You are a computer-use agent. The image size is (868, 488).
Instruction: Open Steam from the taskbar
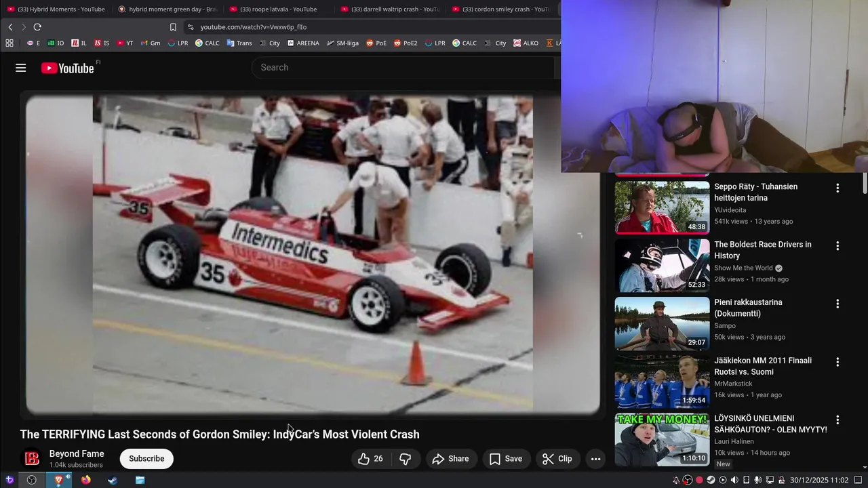113,480
